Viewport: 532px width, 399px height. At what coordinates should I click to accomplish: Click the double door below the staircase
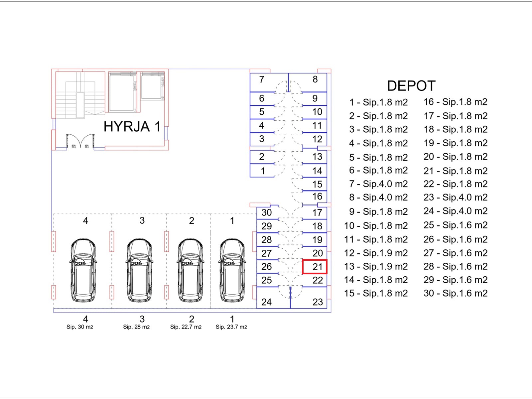(x=80, y=141)
